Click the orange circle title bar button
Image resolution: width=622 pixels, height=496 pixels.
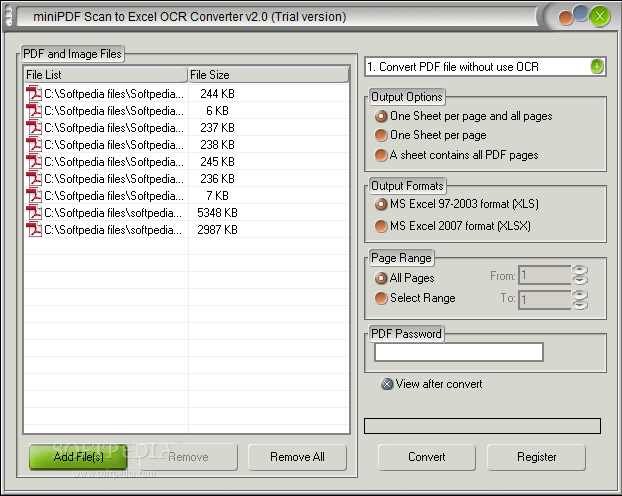coord(566,18)
